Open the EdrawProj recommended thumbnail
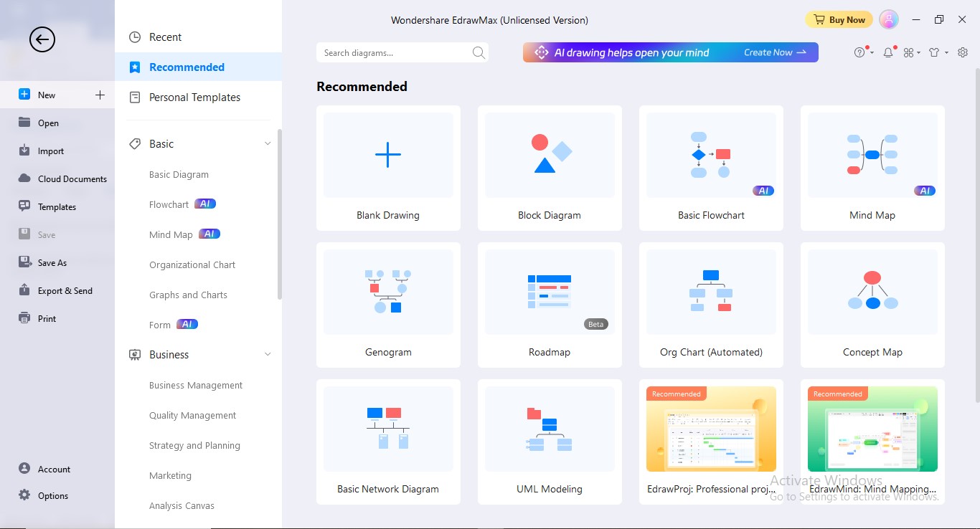The image size is (980, 529). click(x=711, y=429)
